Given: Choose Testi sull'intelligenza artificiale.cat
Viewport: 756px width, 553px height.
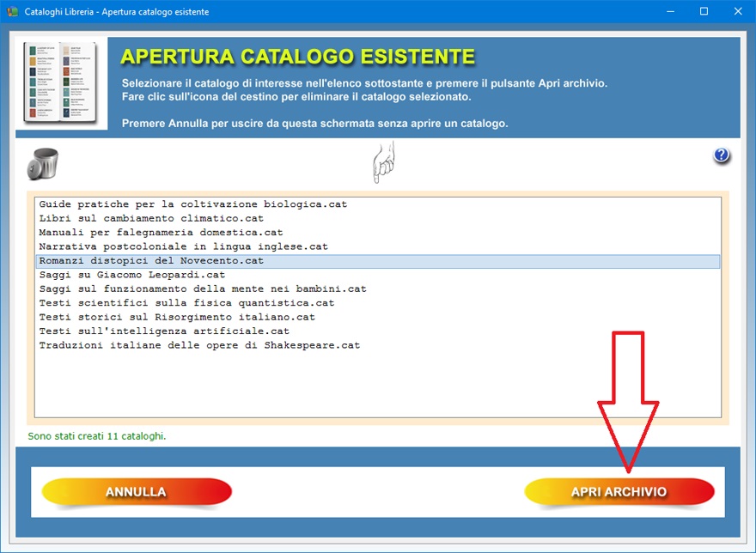Looking at the screenshot, I should click(164, 331).
